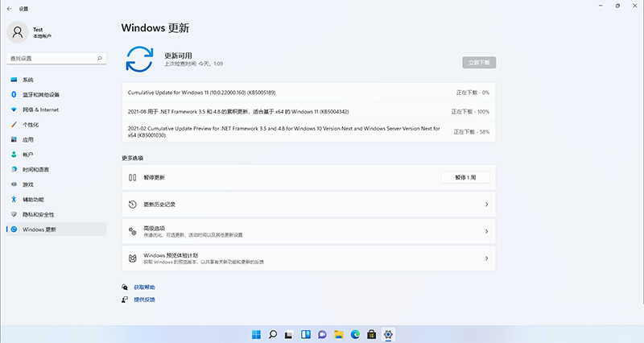Open File Explorer from the taskbar

[x=338, y=334]
